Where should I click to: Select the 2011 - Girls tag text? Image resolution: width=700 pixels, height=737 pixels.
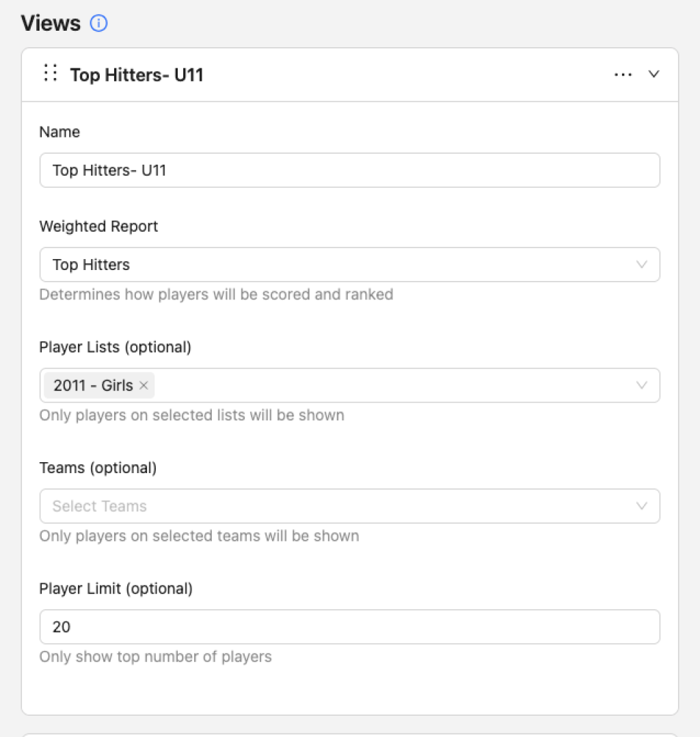[93, 386]
